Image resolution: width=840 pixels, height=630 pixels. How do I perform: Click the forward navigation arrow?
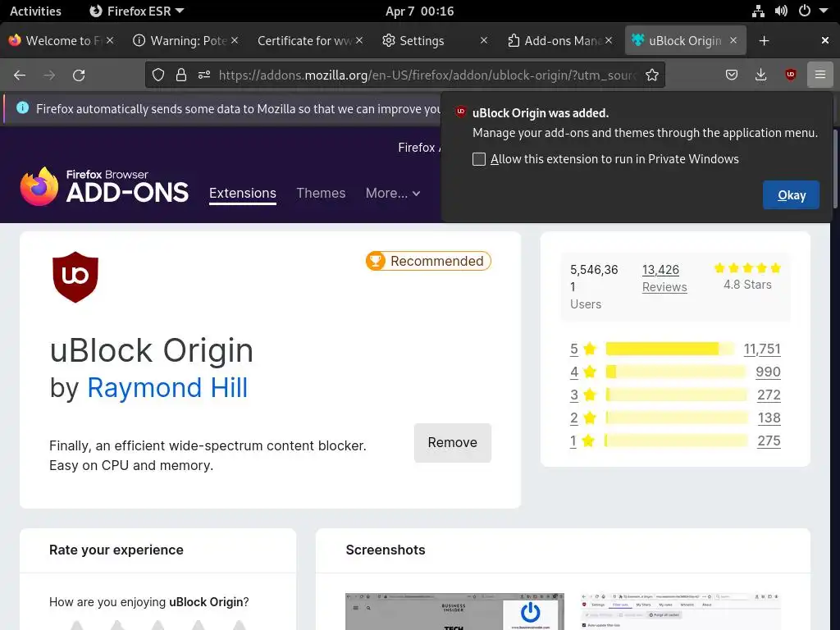pyautogui.click(x=49, y=75)
